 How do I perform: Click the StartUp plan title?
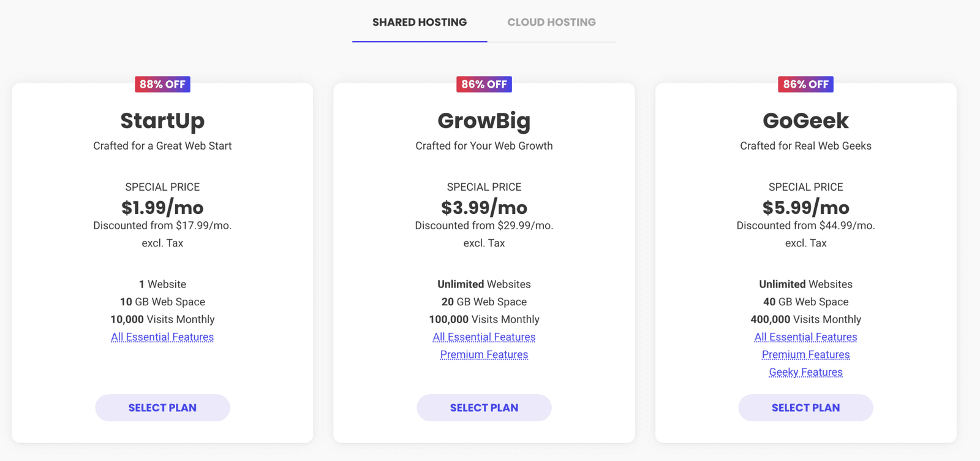tap(162, 121)
